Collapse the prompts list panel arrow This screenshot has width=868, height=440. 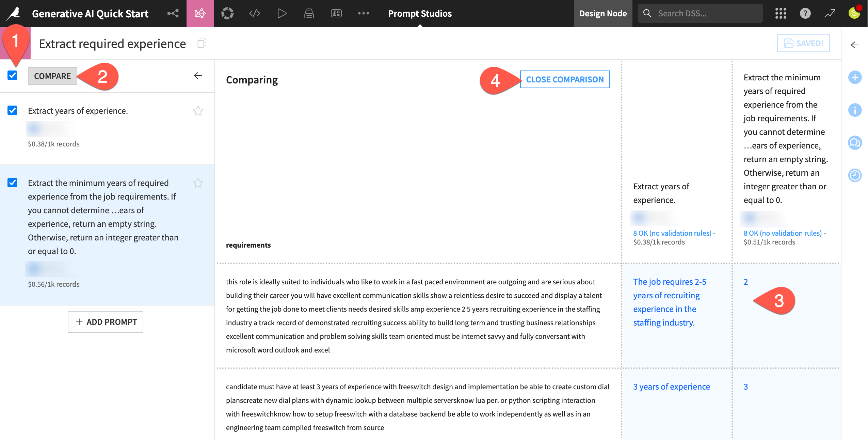[x=198, y=76]
